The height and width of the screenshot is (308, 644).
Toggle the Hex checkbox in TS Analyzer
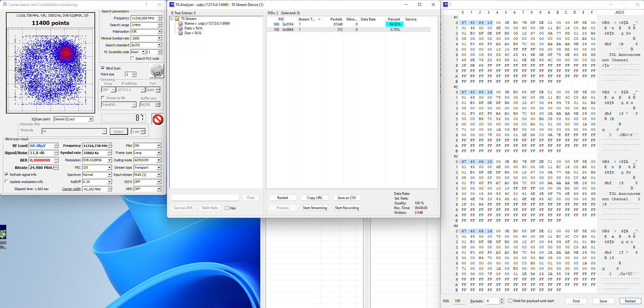point(227,208)
